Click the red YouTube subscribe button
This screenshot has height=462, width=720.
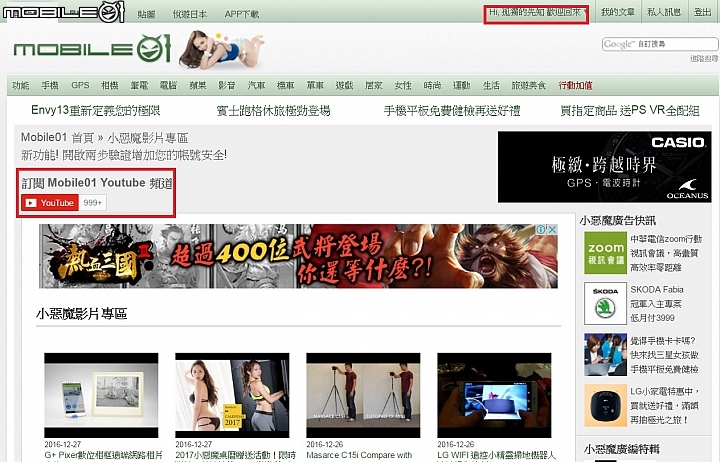tap(50, 203)
